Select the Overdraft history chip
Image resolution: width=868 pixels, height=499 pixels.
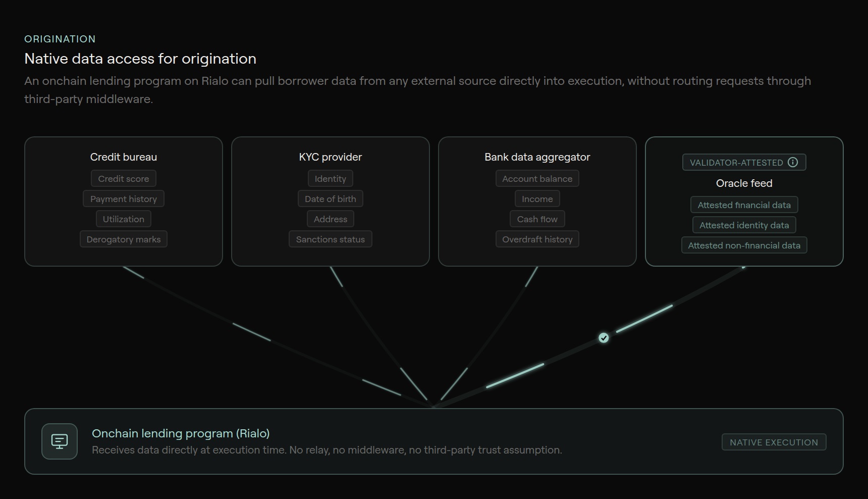click(537, 239)
